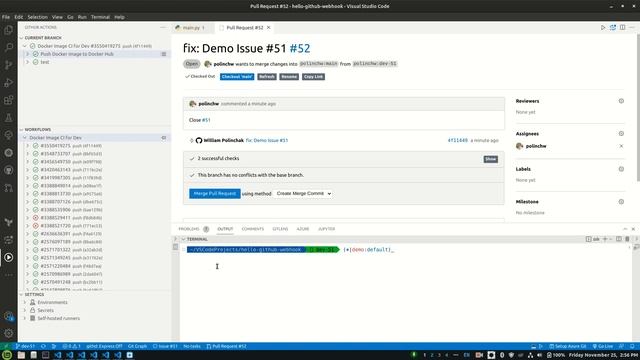This screenshot has height=360, width=640.
Task: Edit assignees with the Assignees gear icon
Action: click(621, 133)
